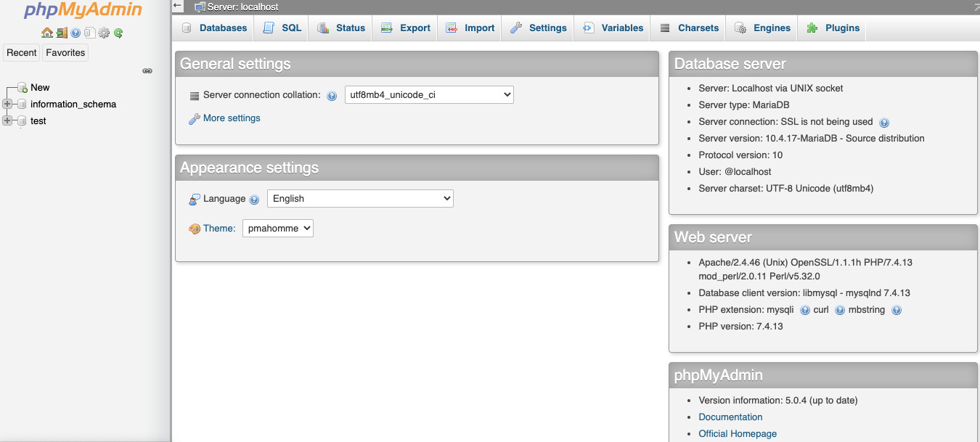
Task: Click the Status tab chart icon
Action: [x=323, y=28]
